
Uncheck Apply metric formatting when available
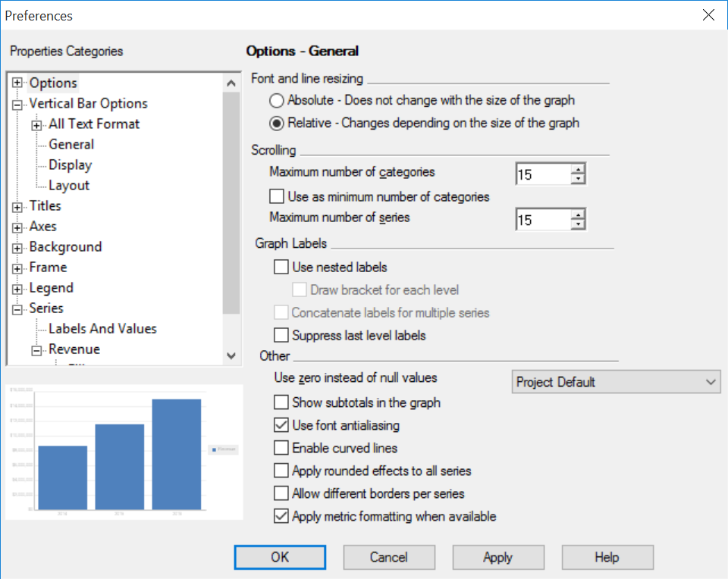pos(281,516)
